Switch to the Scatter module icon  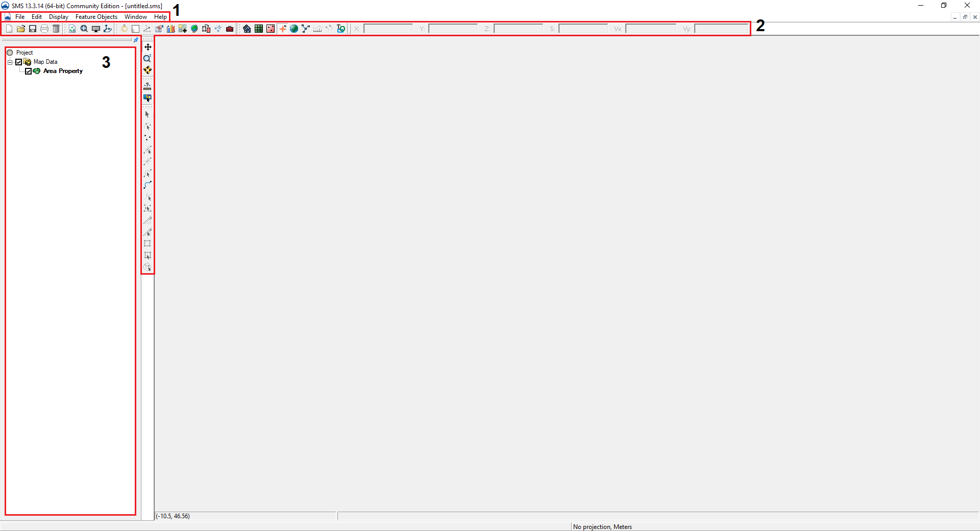(271, 29)
